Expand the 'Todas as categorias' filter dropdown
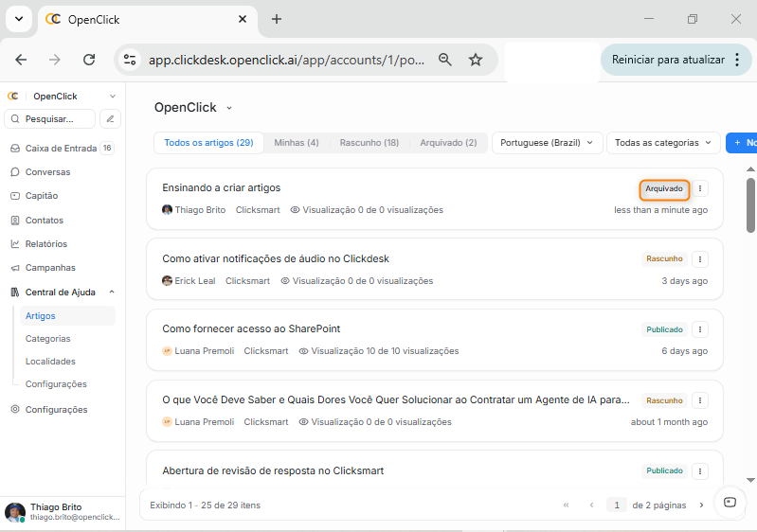 click(662, 143)
